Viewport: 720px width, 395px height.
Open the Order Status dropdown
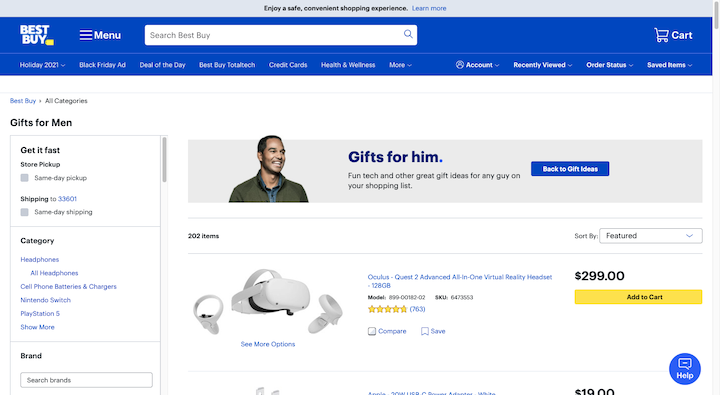pos(610,65)
